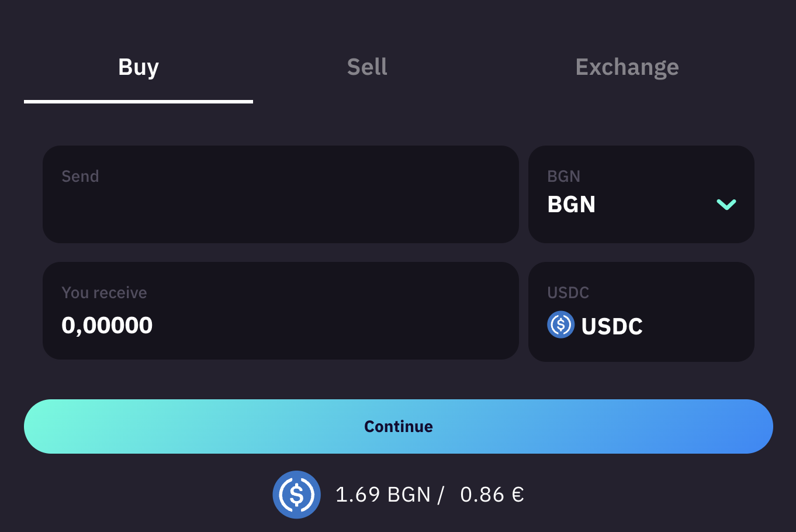Click the USDC coin icon in selector
Viewport: 796px width, 532px height.
(561, 324)
